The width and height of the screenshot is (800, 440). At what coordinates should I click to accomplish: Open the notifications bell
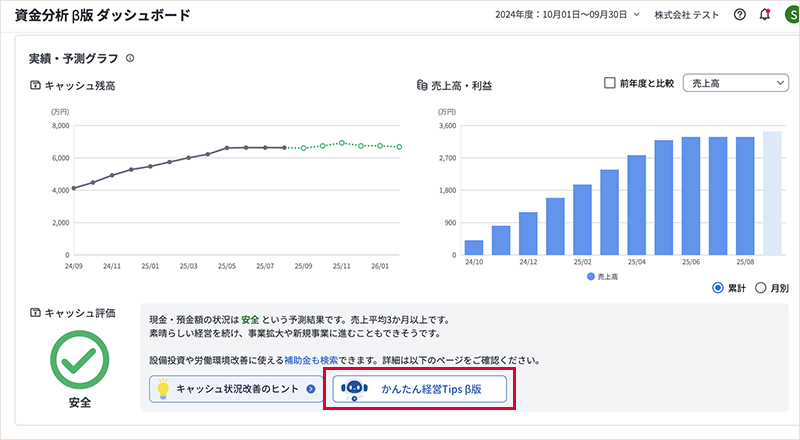[765, 16]
